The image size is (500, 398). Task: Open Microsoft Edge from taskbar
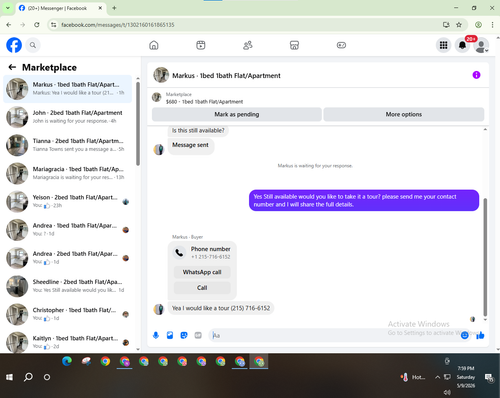tap(67, 361)
